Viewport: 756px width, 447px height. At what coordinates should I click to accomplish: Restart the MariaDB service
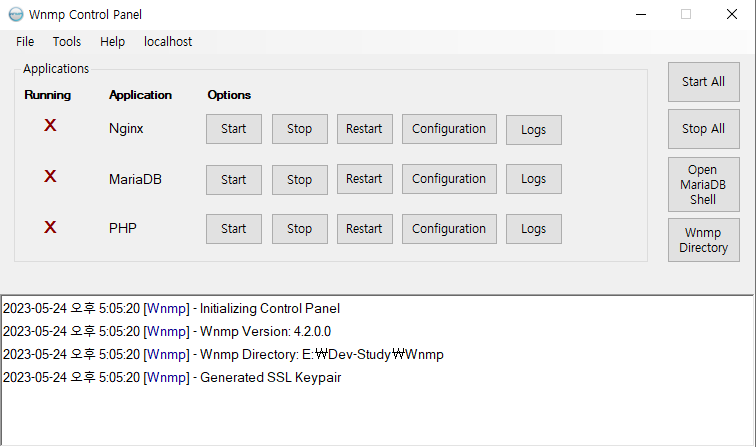[x=364, y=179]
